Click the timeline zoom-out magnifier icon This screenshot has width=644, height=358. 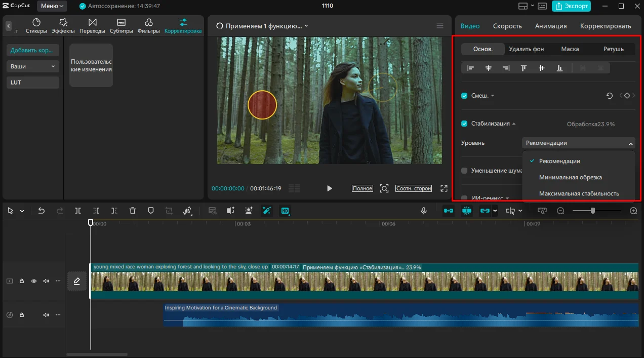click(560, 211)
